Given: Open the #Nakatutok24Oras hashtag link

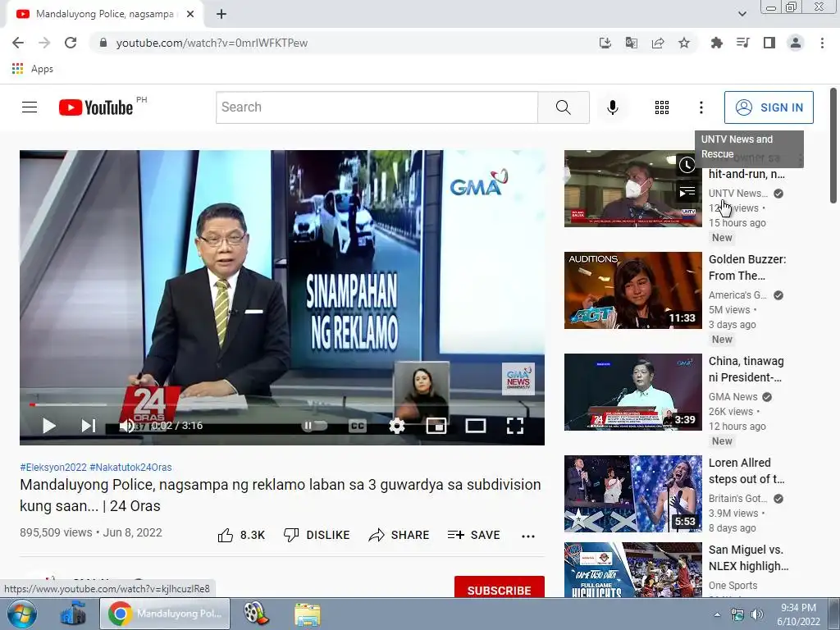Looking at the screenshot, I should click(x=130, y=467).
